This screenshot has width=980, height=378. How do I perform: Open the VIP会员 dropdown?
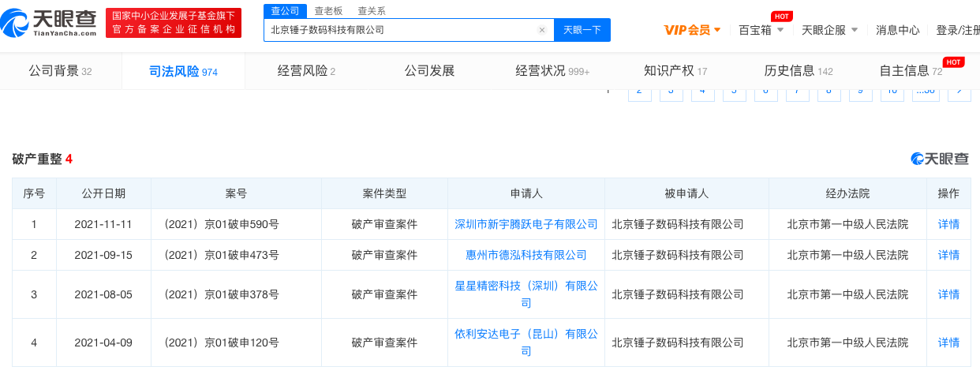coord(692,30)
